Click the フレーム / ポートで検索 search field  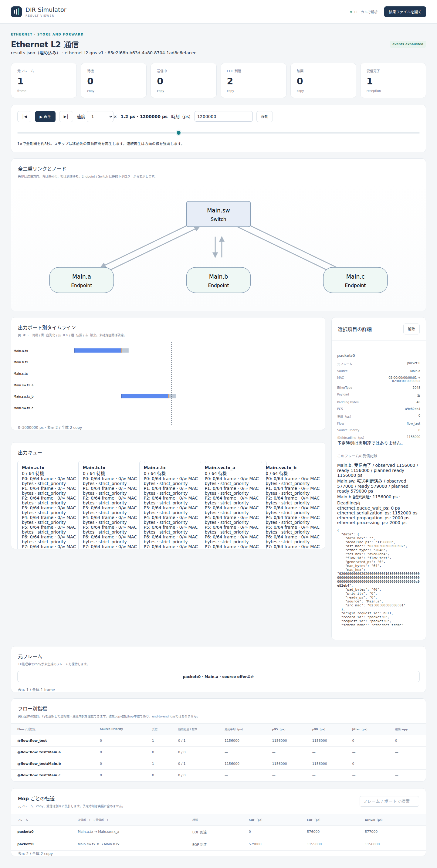[389, 801]
